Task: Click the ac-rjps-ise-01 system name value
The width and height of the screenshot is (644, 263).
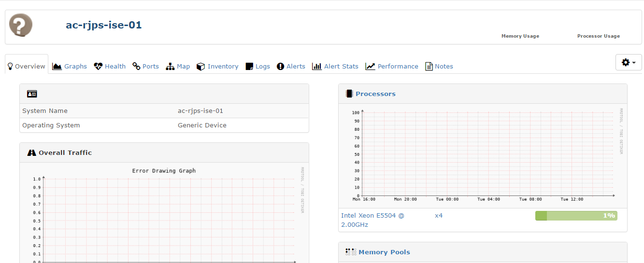Action: point(200,111)
